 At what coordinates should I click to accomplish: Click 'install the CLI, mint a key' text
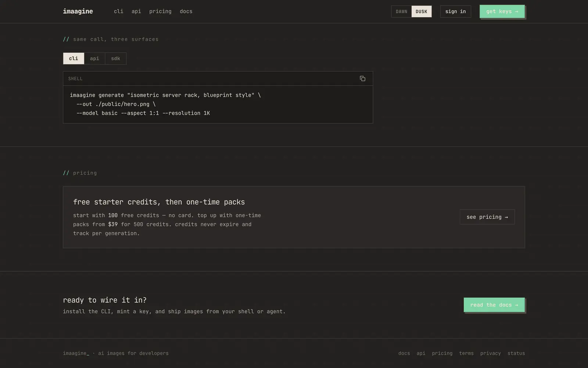click(174, 312)
